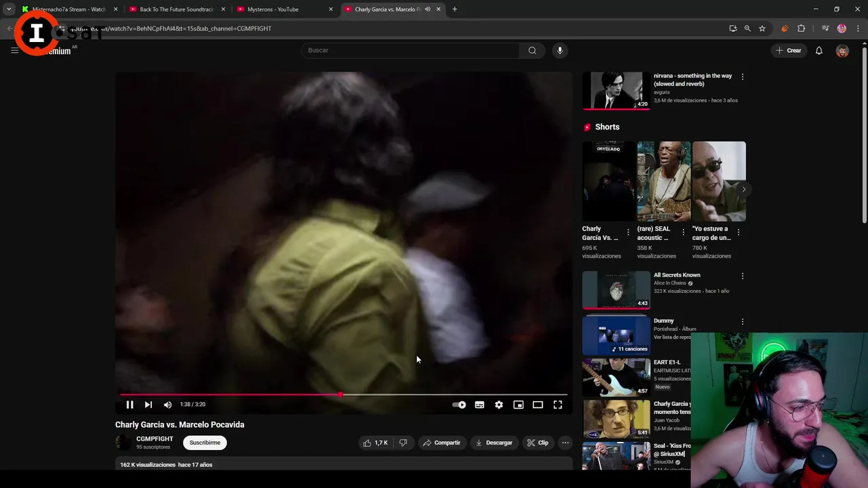Click the search magnifier button

[x=532, y=50]
